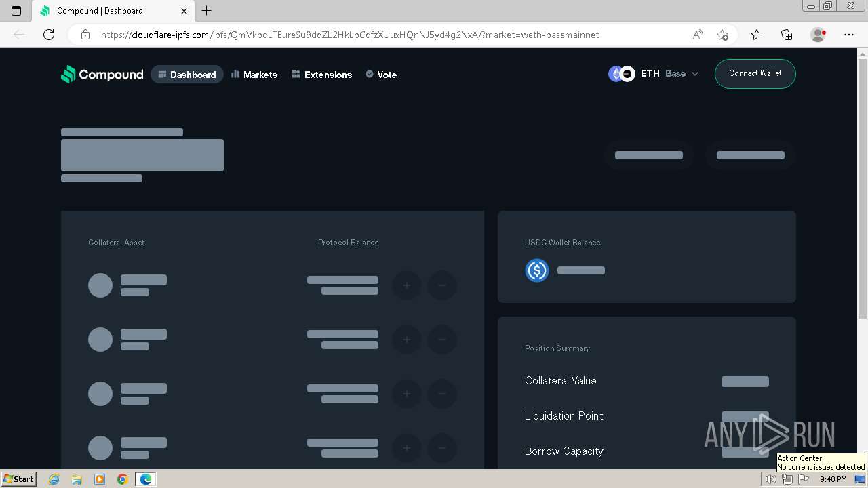Click minus button on third collateral row
Viewport: 868px width, 488px height.
442,394
